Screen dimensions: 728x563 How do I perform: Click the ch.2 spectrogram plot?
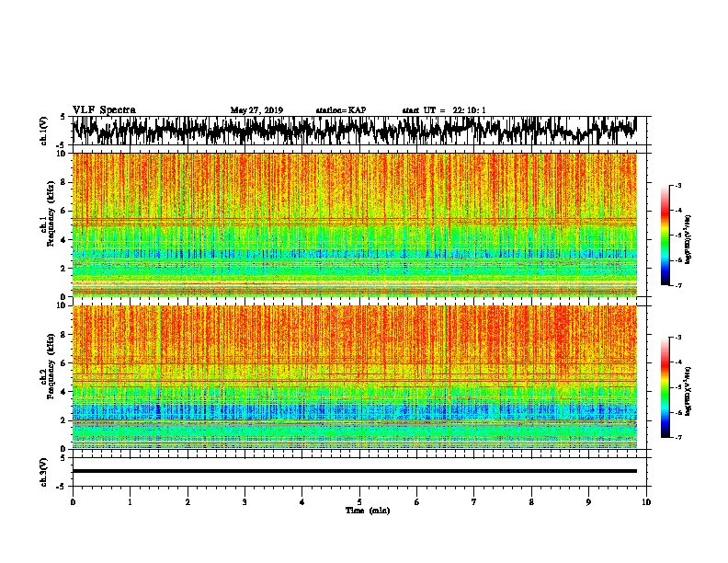[355, 377]
